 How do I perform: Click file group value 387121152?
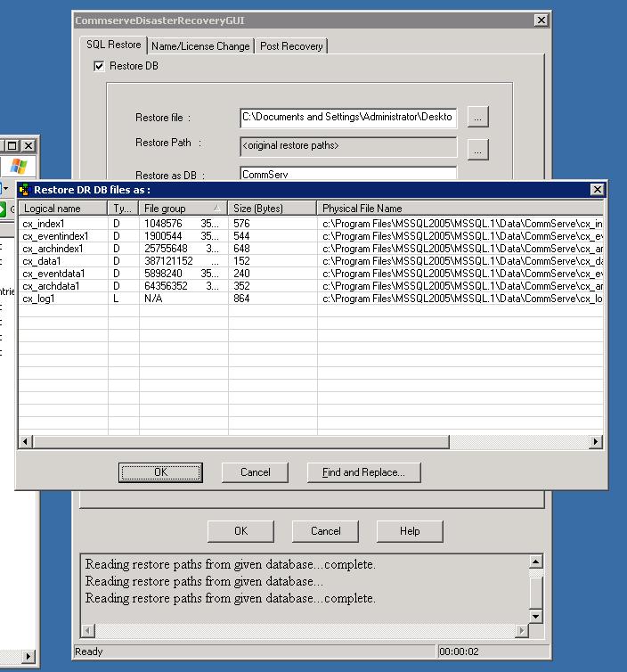tap(168, 261)
